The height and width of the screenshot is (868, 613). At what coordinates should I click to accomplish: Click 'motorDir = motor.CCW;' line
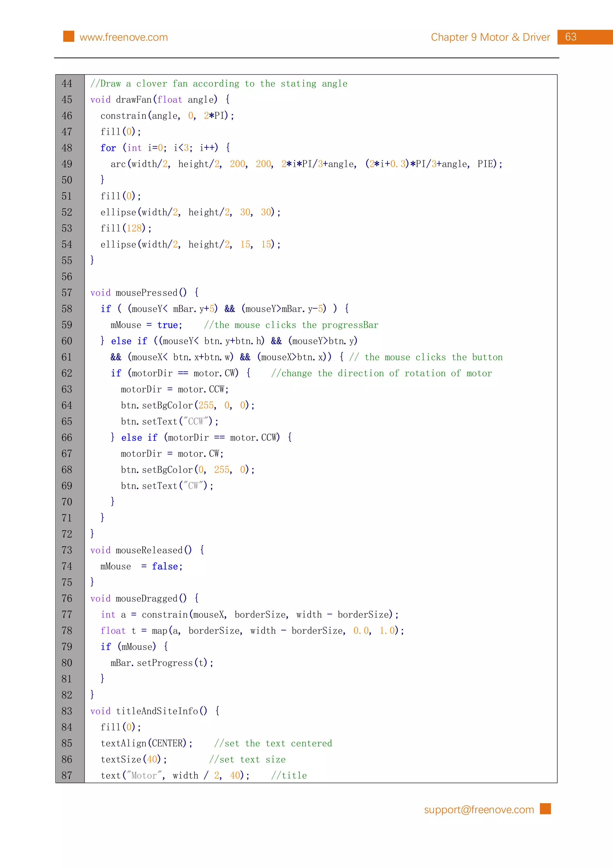point(175,389)
